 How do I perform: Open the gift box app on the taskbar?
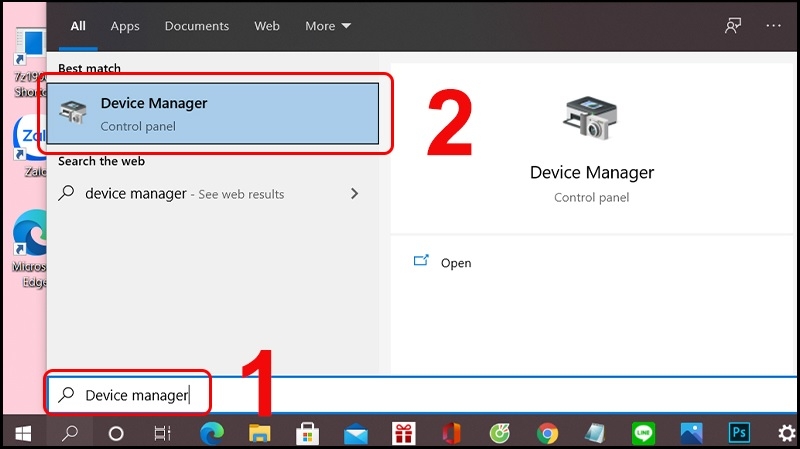pos(404,434)
